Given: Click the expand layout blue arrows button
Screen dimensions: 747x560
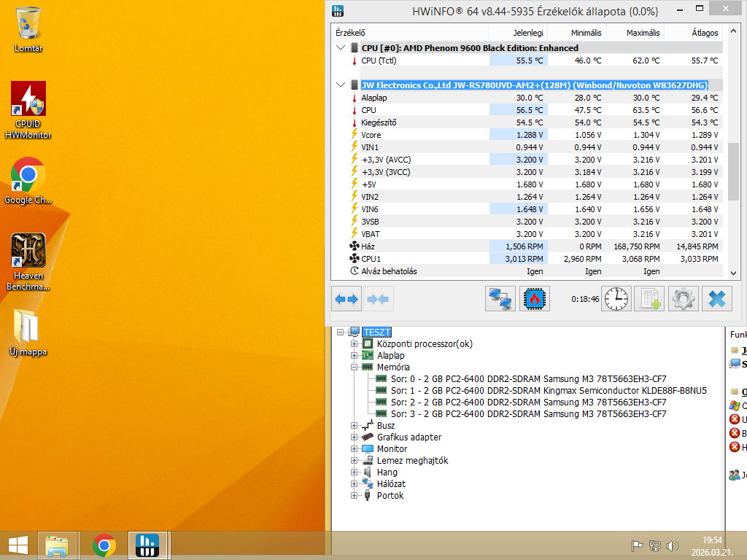Looking at the screenshot, I should click(x=347, y=299).
